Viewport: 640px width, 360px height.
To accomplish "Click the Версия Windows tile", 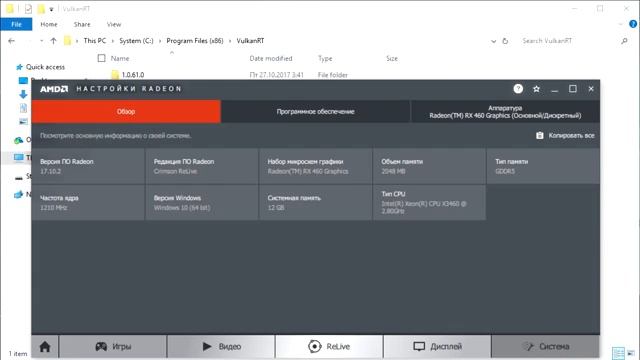I will [202, 202].
